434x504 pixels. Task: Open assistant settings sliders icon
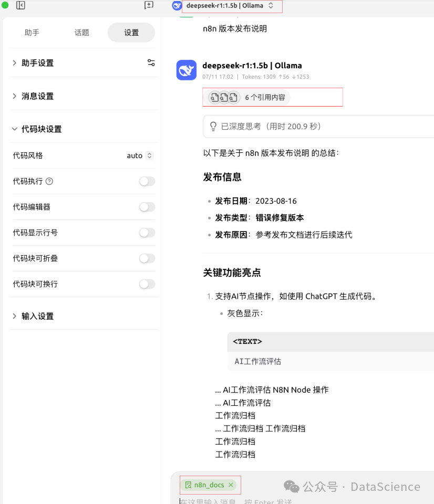coord(151,62)
